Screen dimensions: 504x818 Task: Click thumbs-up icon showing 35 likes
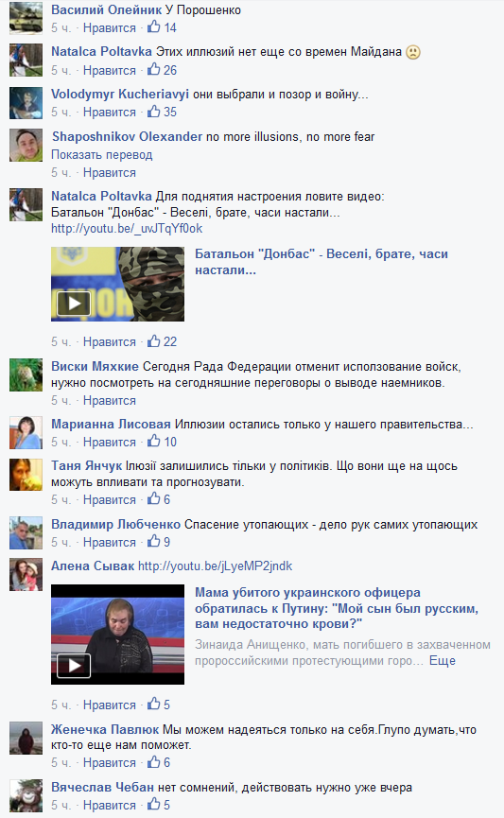click(x=154, y=112)
